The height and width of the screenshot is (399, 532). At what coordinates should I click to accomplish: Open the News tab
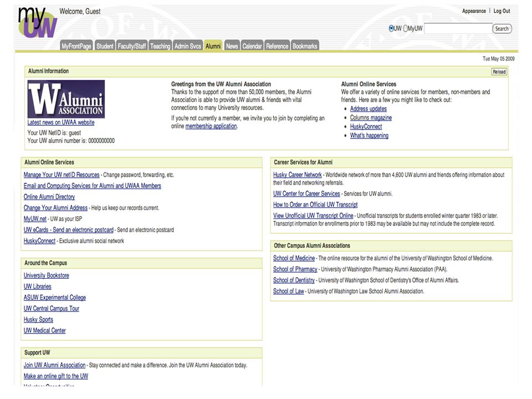(x=232, y=46)
